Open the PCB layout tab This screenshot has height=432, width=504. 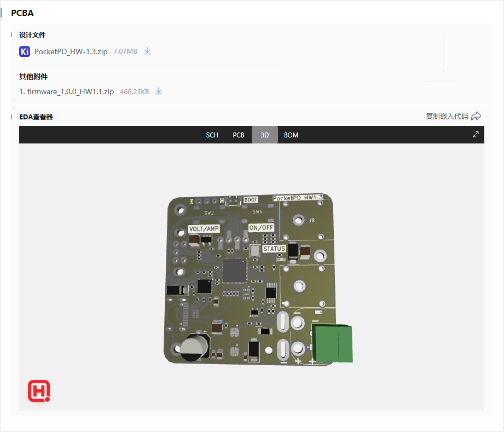[x=239, y=135]
